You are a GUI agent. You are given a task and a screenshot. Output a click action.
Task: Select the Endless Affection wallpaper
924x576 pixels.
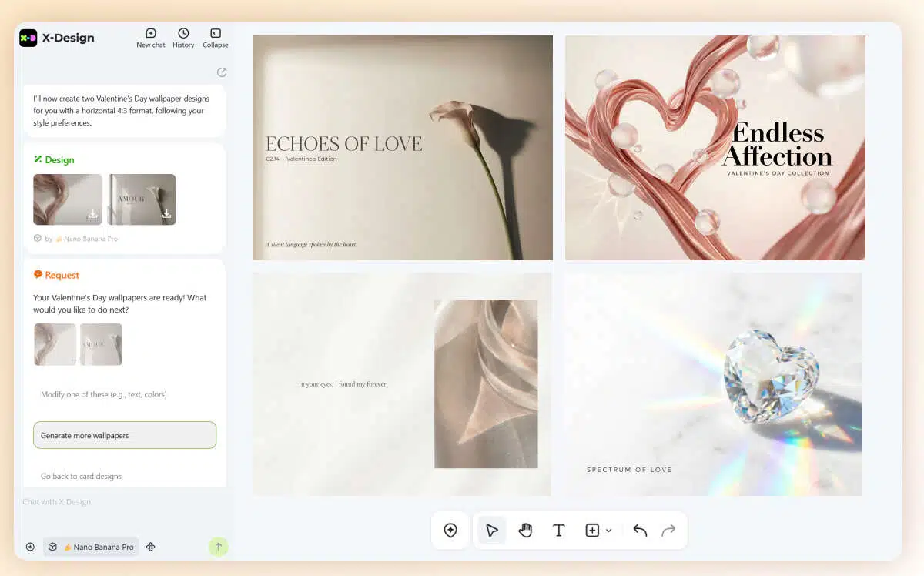(715, 148)
